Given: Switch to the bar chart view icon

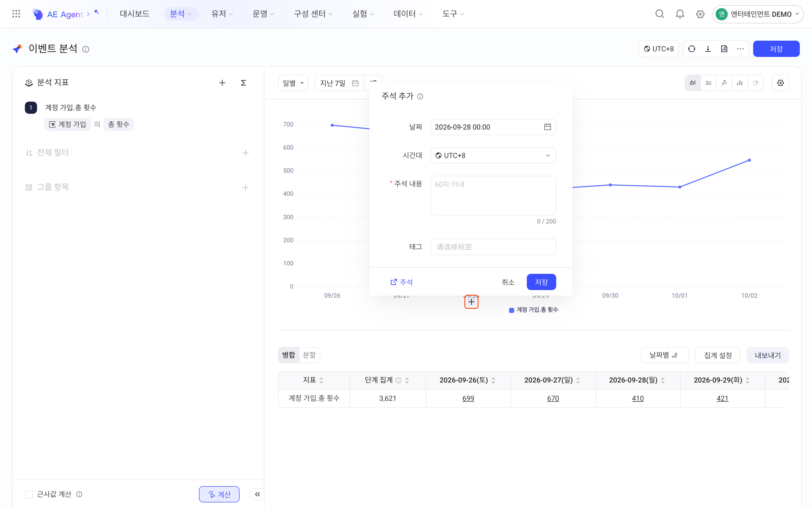Looking at the screenshot, I should (739, 83).
